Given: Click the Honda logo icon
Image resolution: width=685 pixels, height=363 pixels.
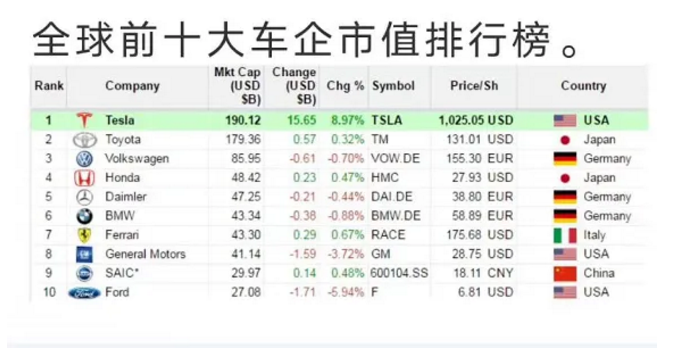Looking at the screenshot, I should point(84,178).
